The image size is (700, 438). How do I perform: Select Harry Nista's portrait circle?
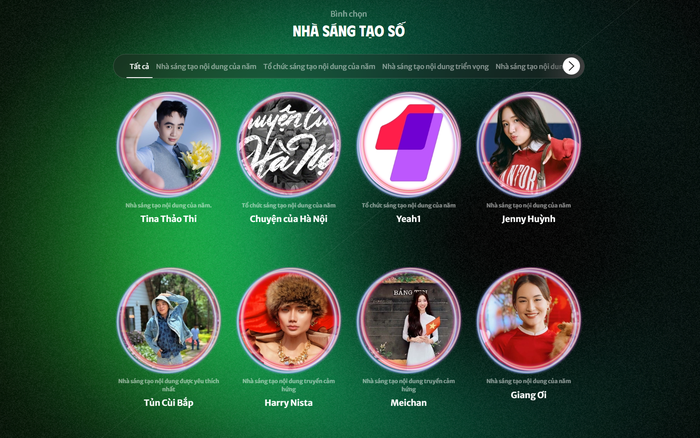[x=288, y=320]
